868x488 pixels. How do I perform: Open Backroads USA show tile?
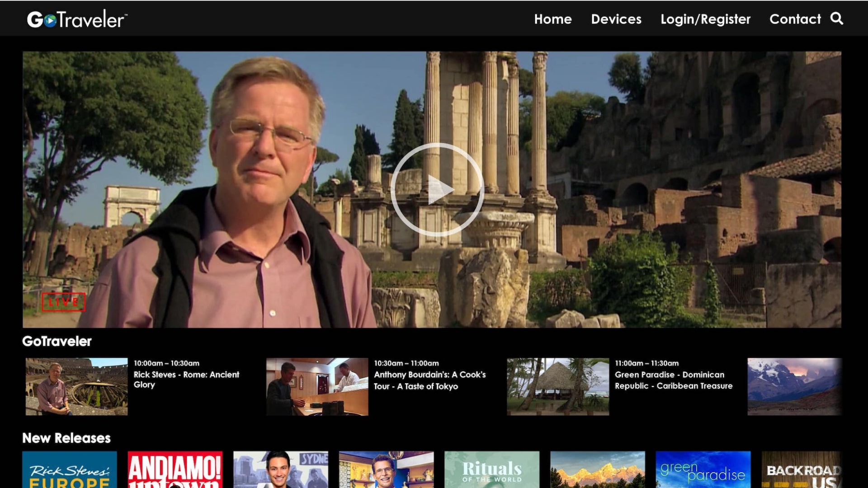click(x=801, y=470)
